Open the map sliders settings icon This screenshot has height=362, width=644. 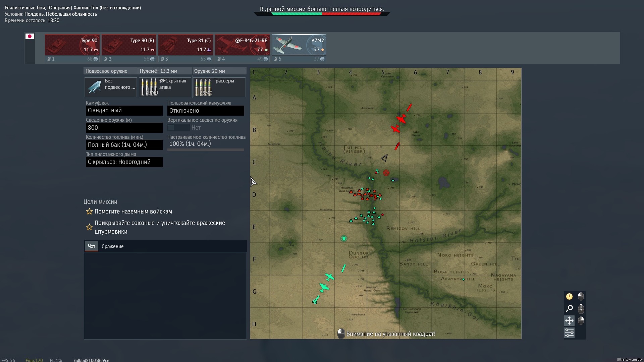click(x=569, y=333)
